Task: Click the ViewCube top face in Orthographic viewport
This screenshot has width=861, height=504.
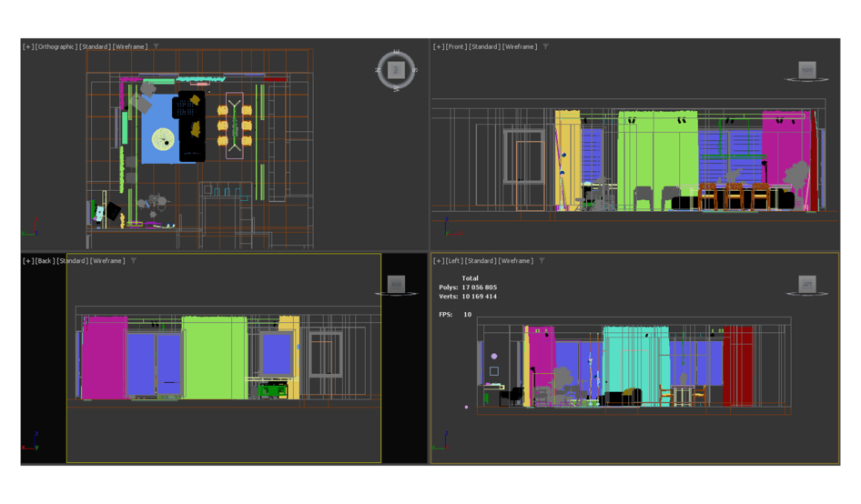Action: (396, 70)
